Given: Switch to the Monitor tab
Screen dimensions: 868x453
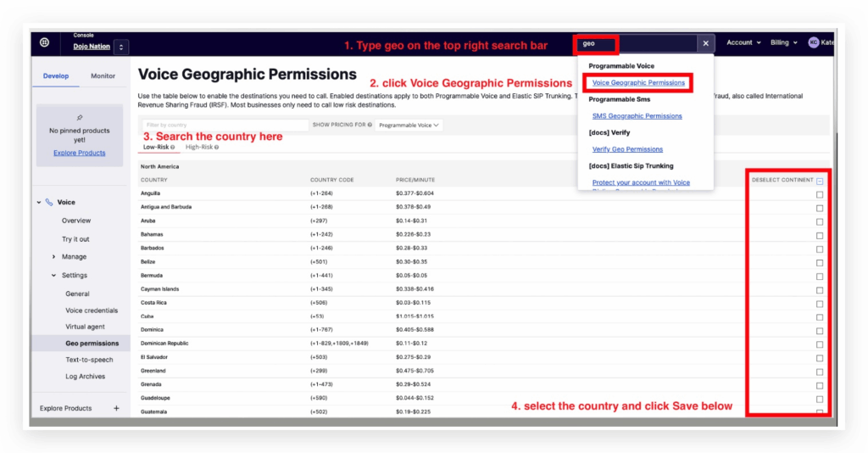Looking at the screenshot, I should tap(103, 76).
